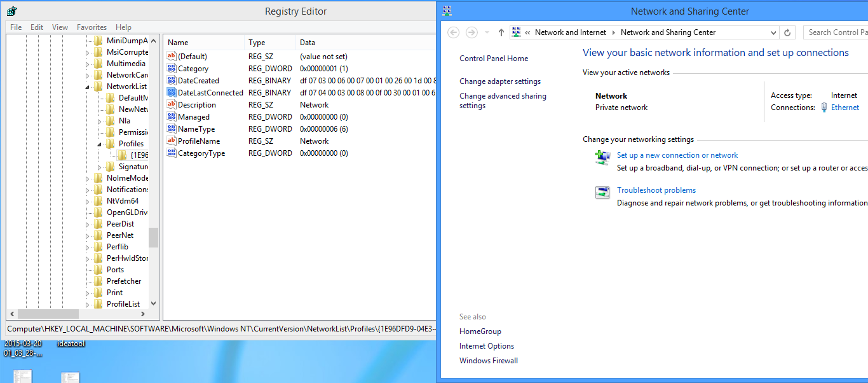The image size is (868, 383).
Task: Open Windows Firewall from See also
Action: pos(489,361)
